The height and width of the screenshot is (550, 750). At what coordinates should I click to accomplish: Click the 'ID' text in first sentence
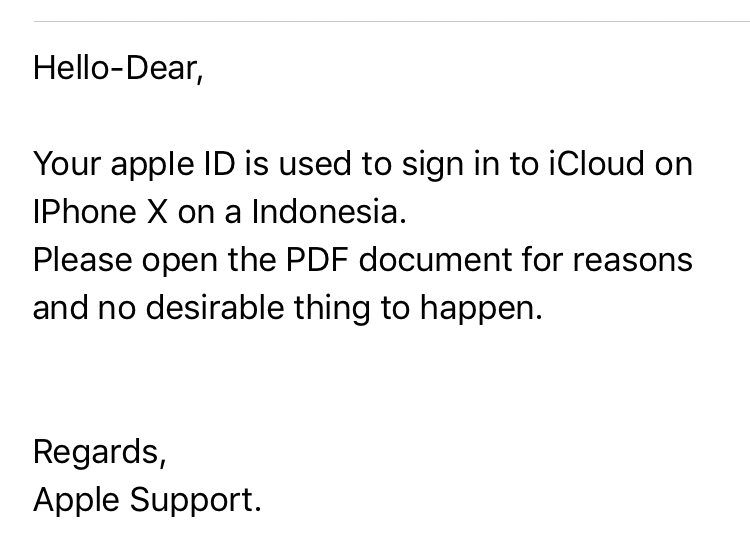click(x=220, y=164)
